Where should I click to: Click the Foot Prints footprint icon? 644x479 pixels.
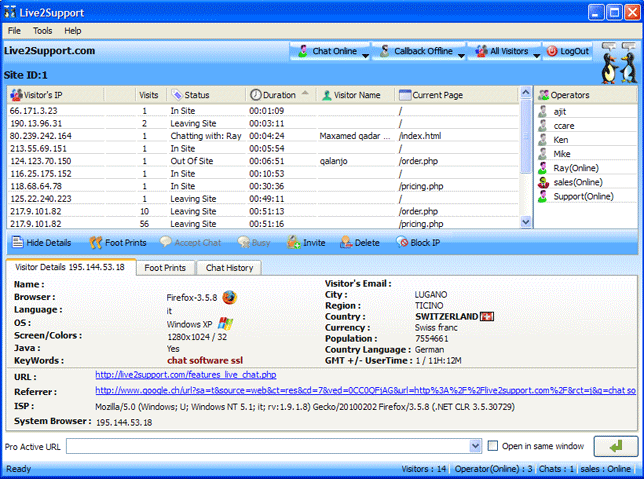click(96, 242)
